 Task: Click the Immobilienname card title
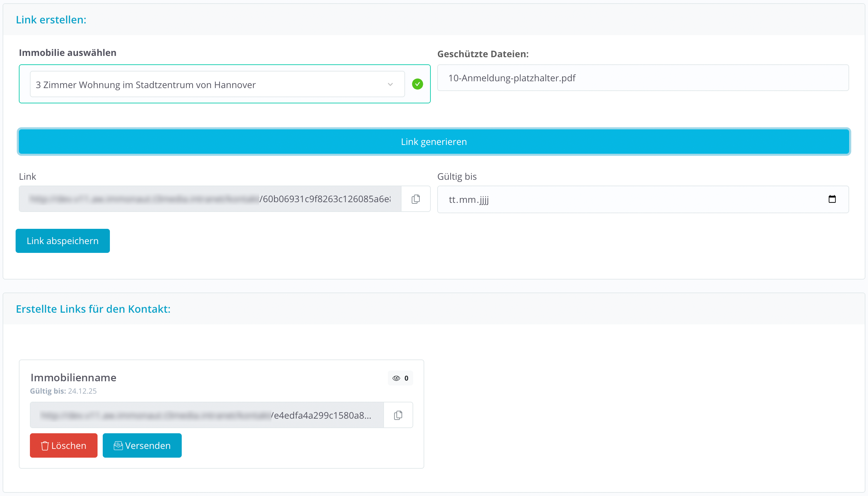pyautogui.click(x=73, y=377)
